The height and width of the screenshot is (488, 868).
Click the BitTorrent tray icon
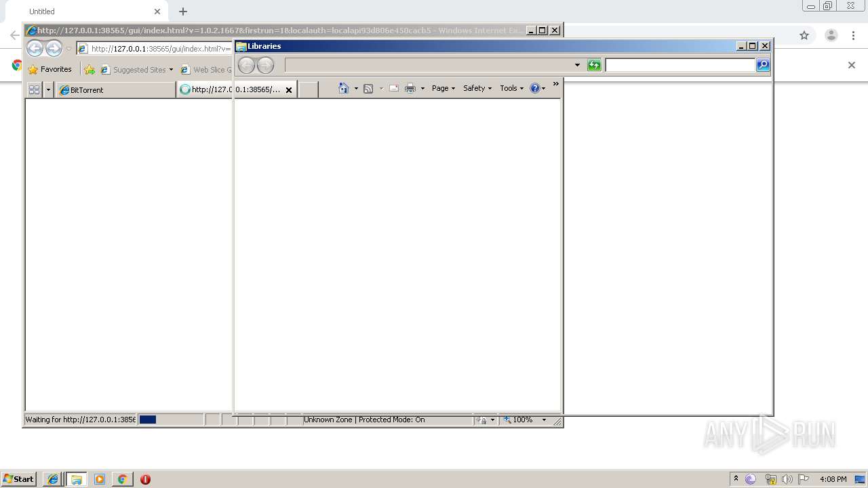[x=751, y=479]
